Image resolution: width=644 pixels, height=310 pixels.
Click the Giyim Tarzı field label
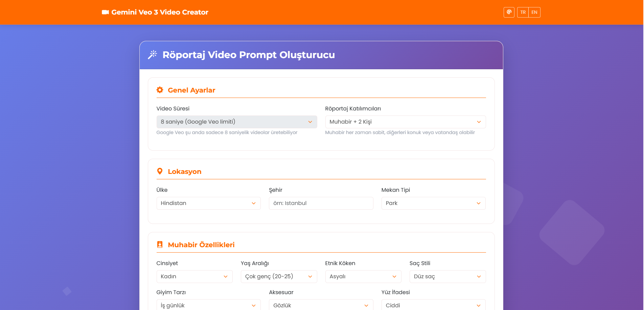tap(171, 292)
